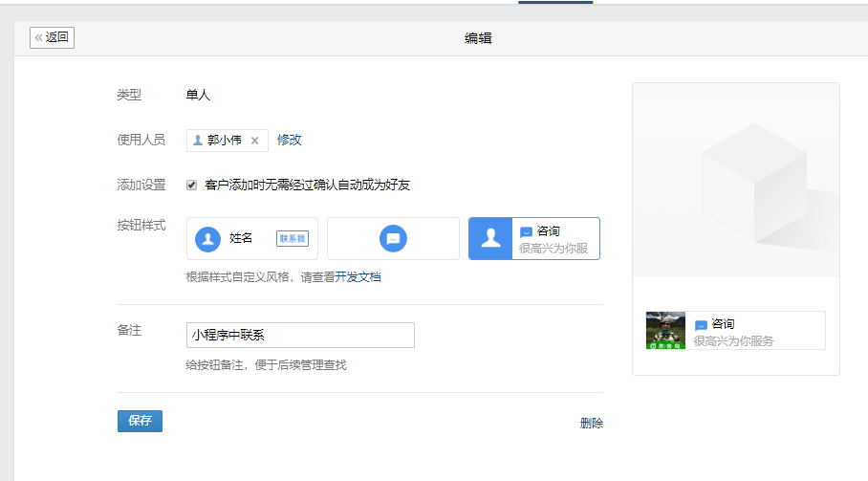Click the small chat icon in preview card
Viewport: 868px width, 481px height.
click(x=701, y=325)
